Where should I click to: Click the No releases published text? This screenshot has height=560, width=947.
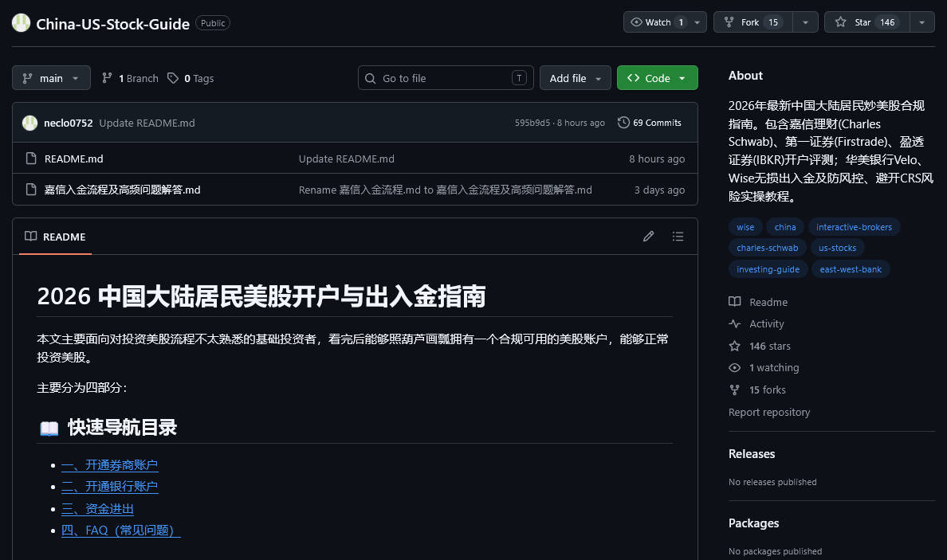[772, 482]
